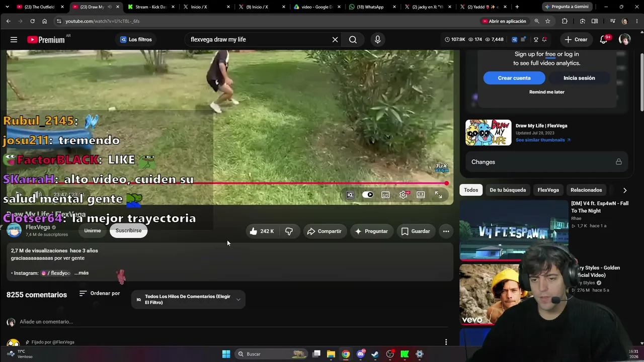Click Remind me later link
Screen dimensions: 644x362
(x=547, y=92)
